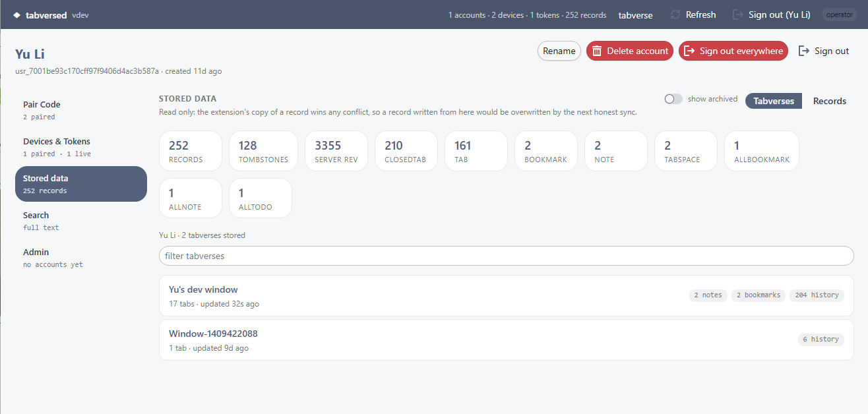868x414 pixels.
Task: Open the Search full text section
Action: [81, 221]
